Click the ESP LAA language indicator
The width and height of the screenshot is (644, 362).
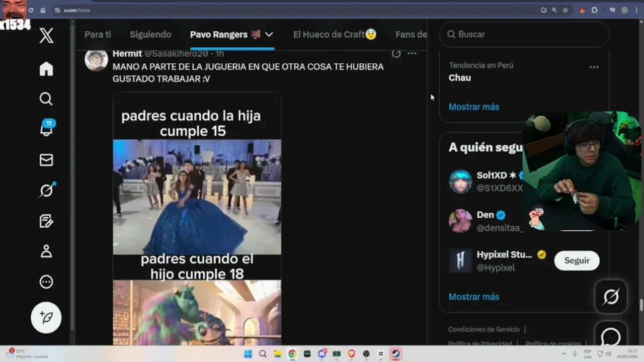tap(588, 354)
